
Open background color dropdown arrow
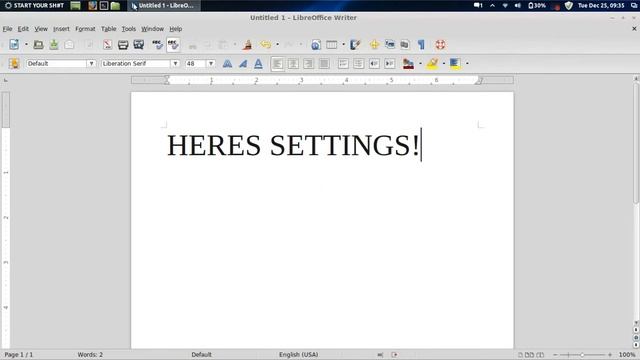(x=467, y=64)
